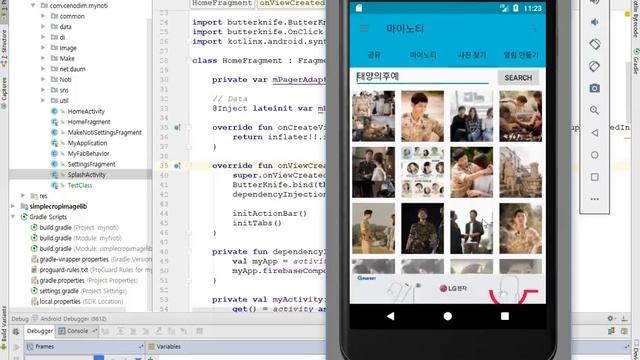Screen dimensions: 640x360
Task: Click the emulator zoom magnifier icon
Action: pos(595,110)
